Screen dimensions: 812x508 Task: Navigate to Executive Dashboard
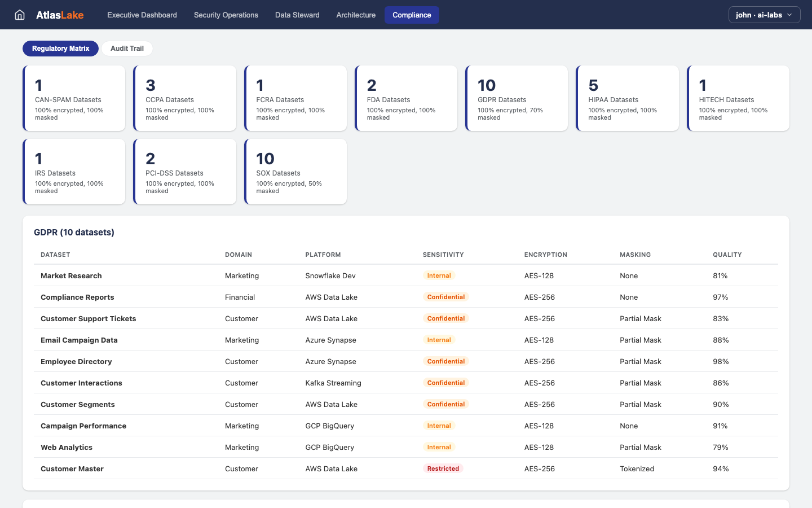[x=142, y=15]
